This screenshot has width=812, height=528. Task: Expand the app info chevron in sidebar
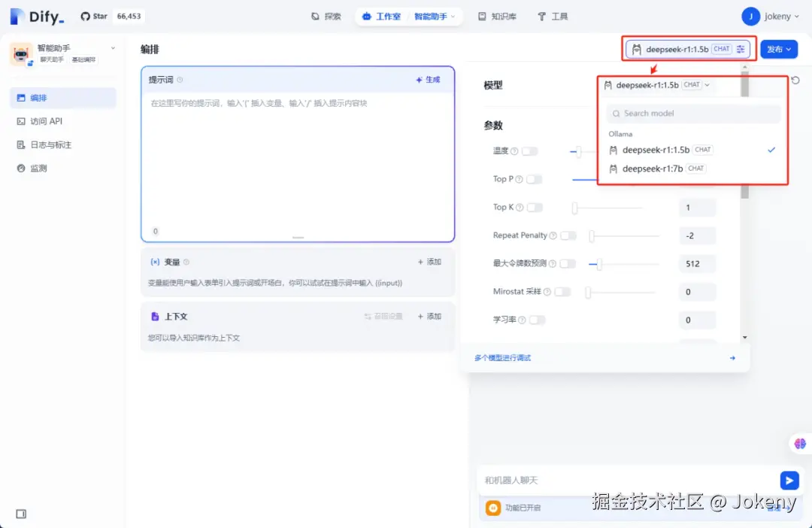point(113,48)
